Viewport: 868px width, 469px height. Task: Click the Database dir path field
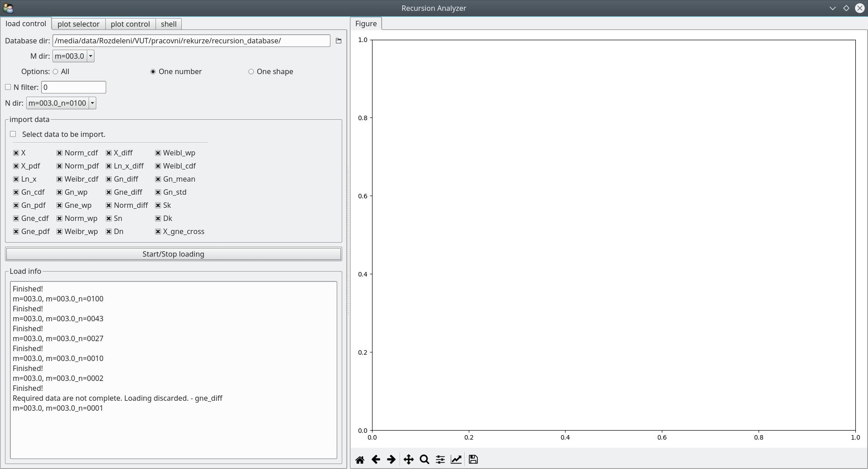(191, 41)
